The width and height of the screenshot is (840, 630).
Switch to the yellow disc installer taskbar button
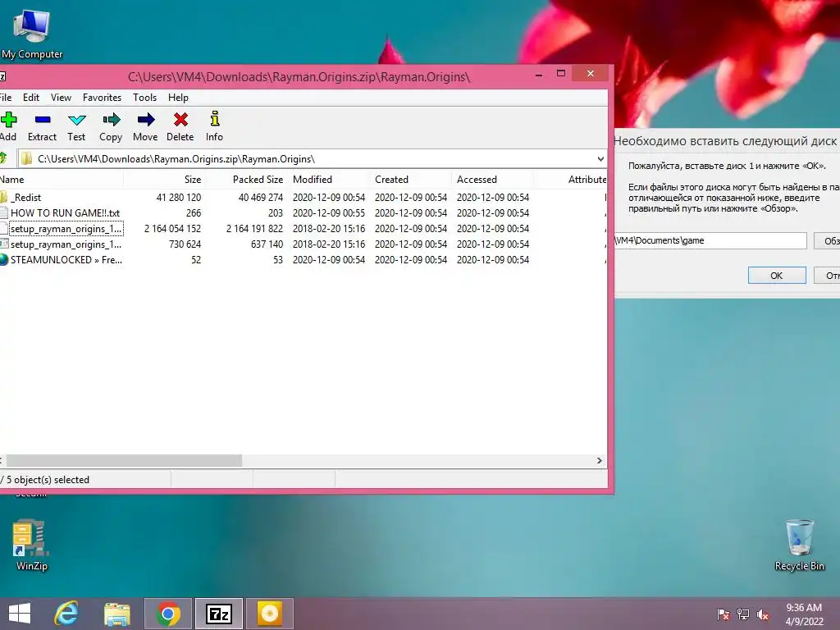point(269,614)
